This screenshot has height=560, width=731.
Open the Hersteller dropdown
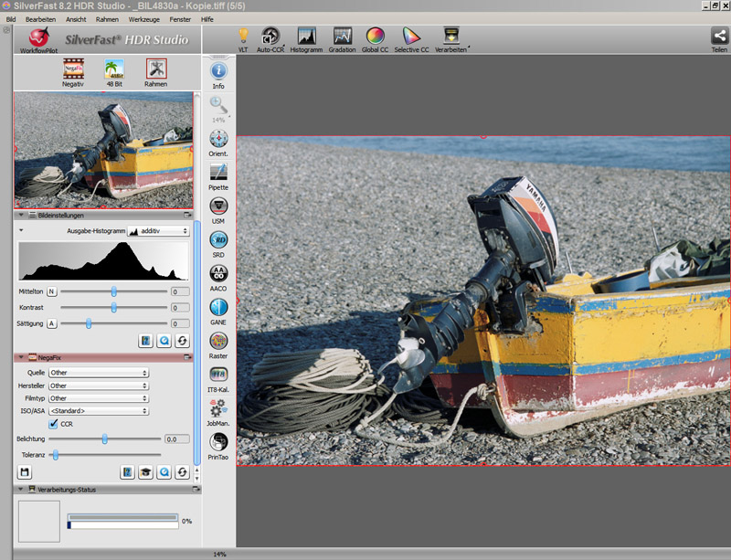click(99, 386)
